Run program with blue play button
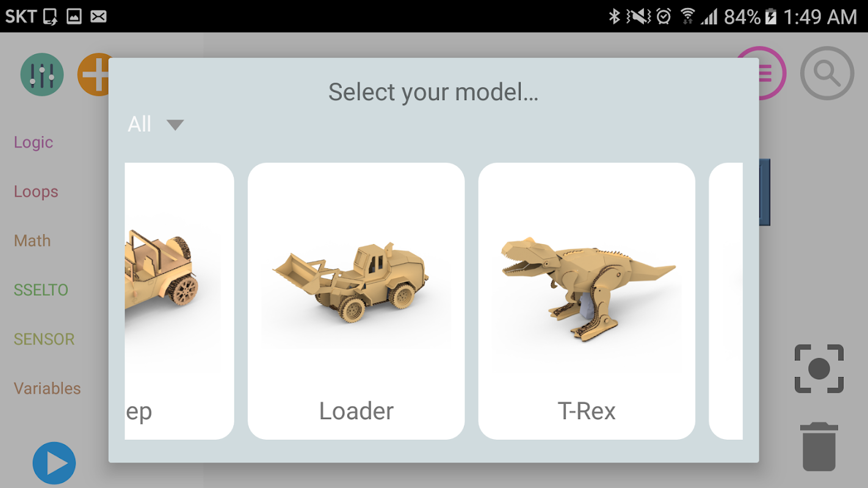Screen dimensions: 868x488 54,464
